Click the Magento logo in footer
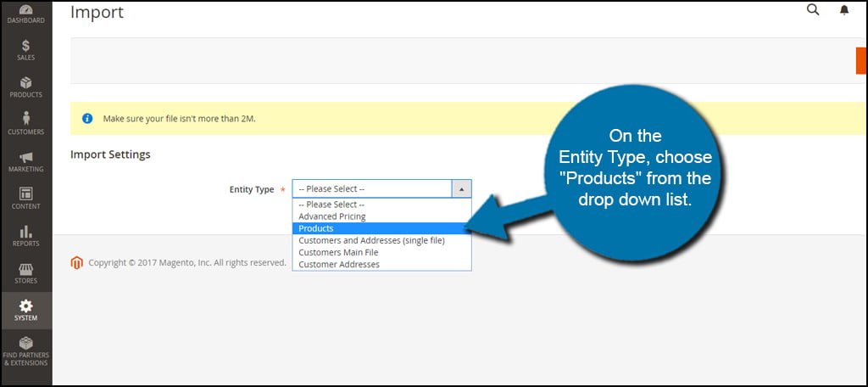The image size is (868, 387). point(77,263)
